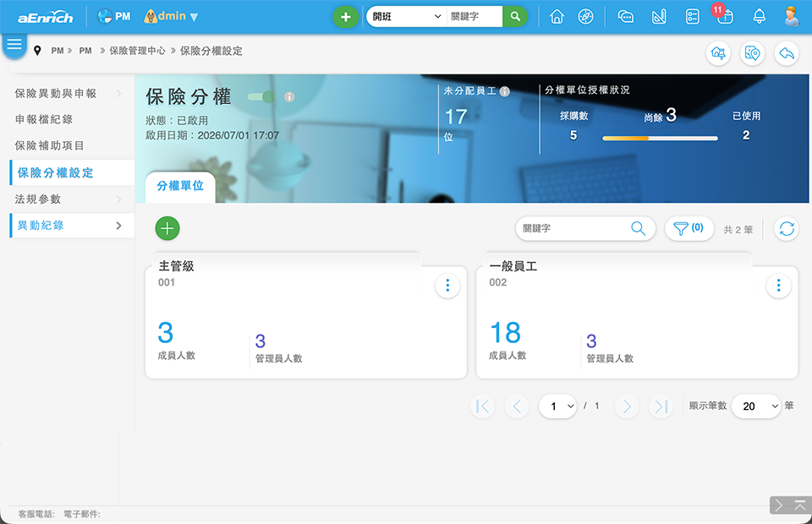812x524 pixels.
Task: Go to next page button
Action: pos(627,407)
